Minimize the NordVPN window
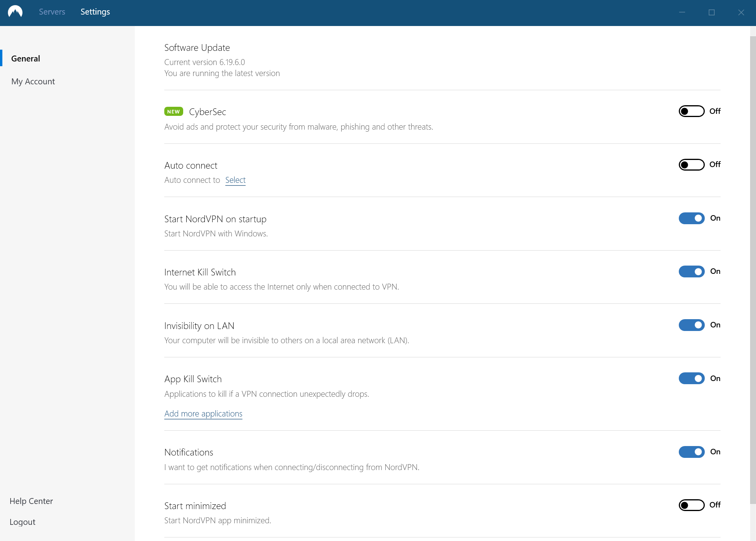Viewport: 756px width, 541px height. click(x=682, y=12)
